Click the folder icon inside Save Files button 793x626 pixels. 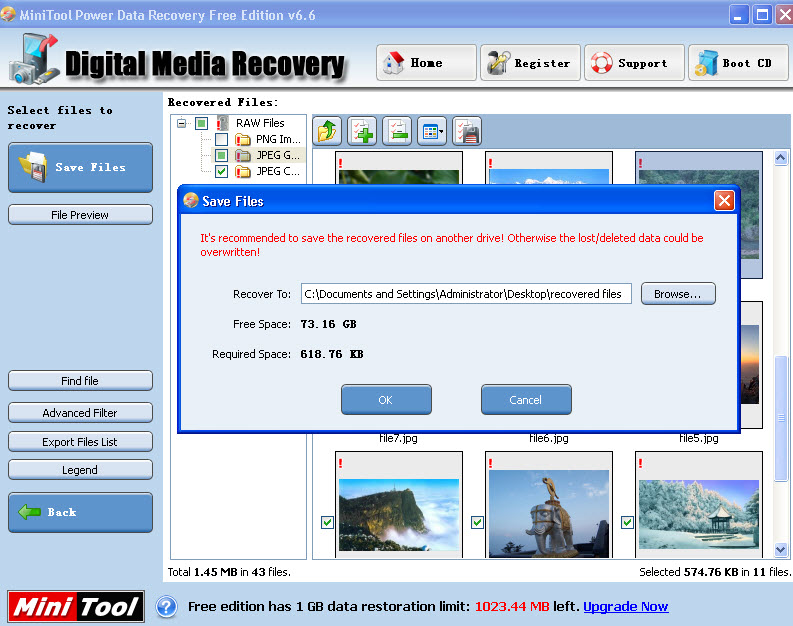click(33, 167)
